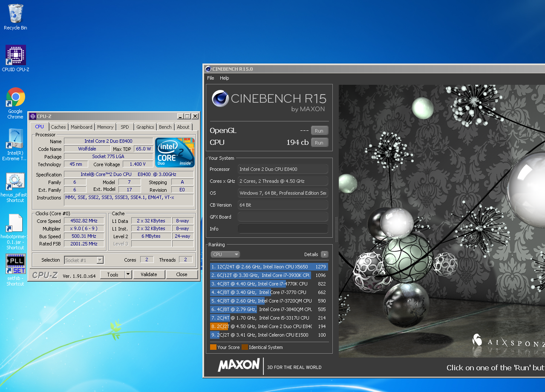Screen dimensions: 545x392
Task: Click the CPU-Z title bar icon
Action: 32,116
